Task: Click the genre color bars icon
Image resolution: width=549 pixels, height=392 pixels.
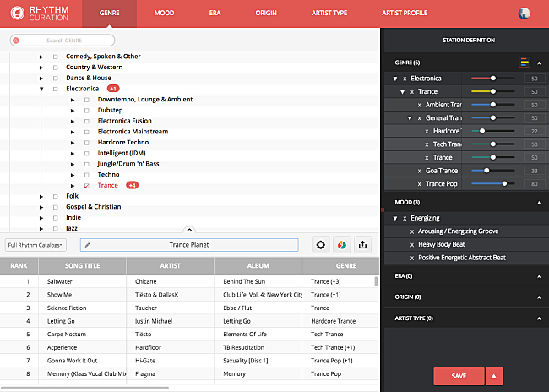Action: (x=525, y=62)
